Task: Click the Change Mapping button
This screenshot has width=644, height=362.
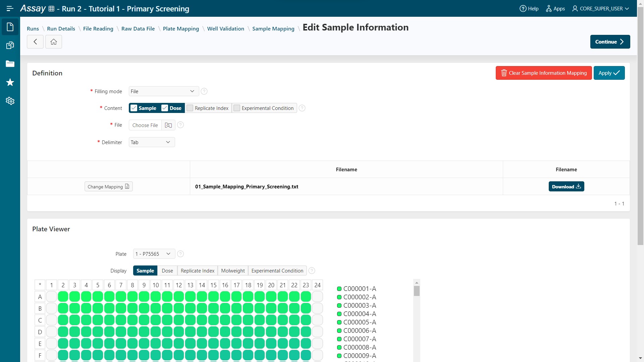Action: [x=109, y=187]
